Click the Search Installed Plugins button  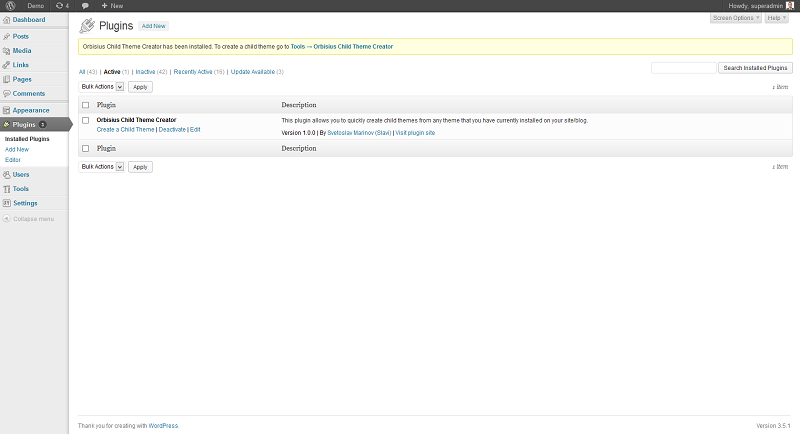tap(756, 68)
